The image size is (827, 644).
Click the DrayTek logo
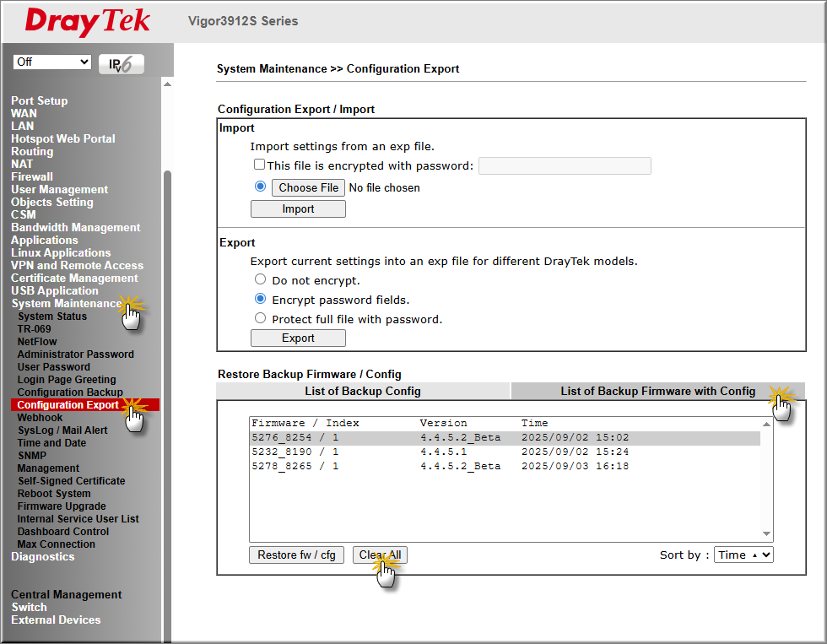click(x=88, y=22)
